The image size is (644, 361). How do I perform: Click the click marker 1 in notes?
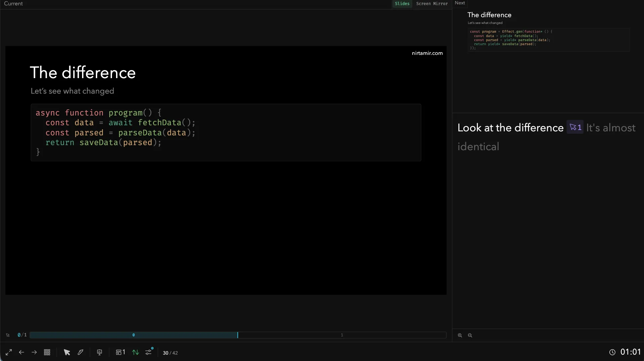[575, 127]
